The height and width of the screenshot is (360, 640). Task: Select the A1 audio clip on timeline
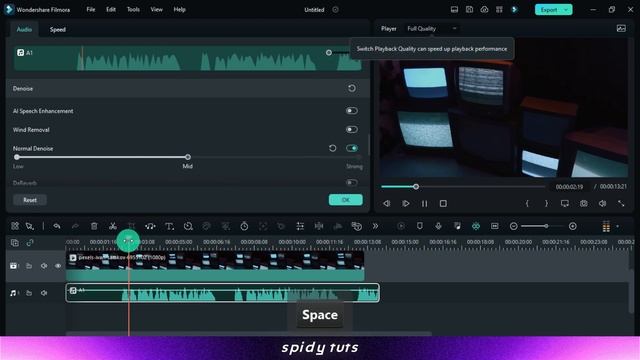click(222, 293)
